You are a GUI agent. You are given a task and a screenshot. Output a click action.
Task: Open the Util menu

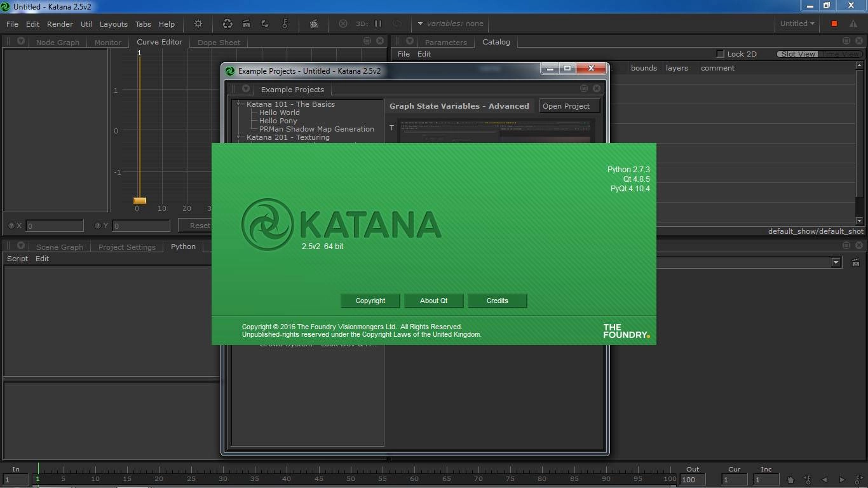coord(86,24)
